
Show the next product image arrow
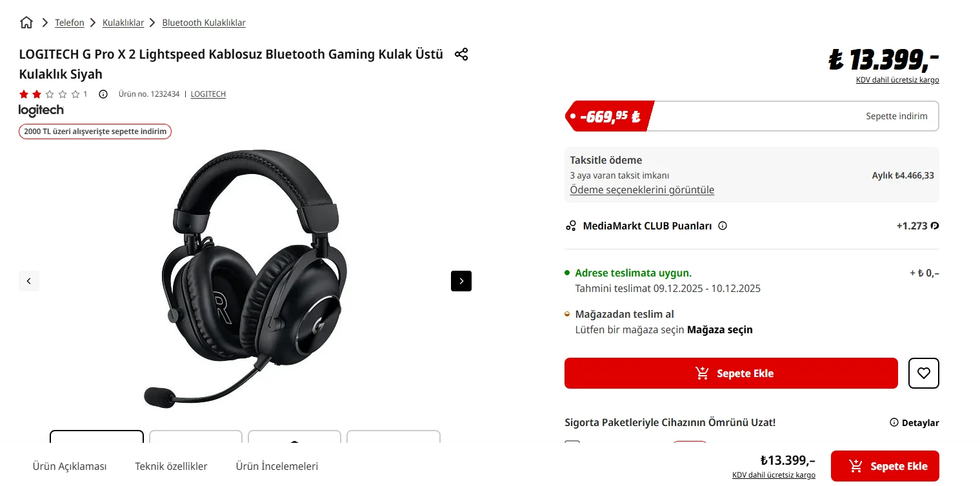[x=461, y=281]
